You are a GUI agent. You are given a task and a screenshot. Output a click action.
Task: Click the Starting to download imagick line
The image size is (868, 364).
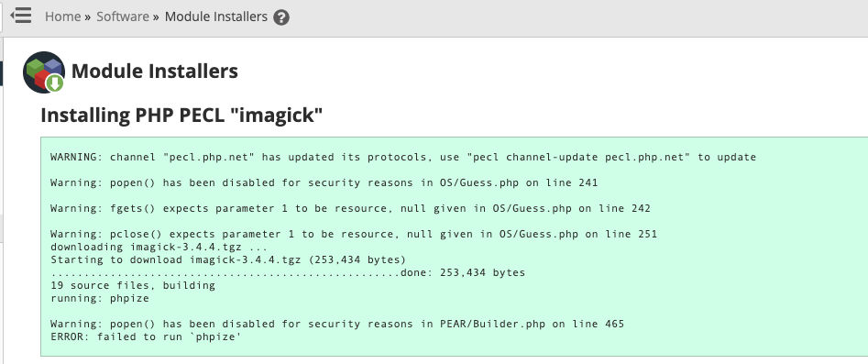click(228, 259)
